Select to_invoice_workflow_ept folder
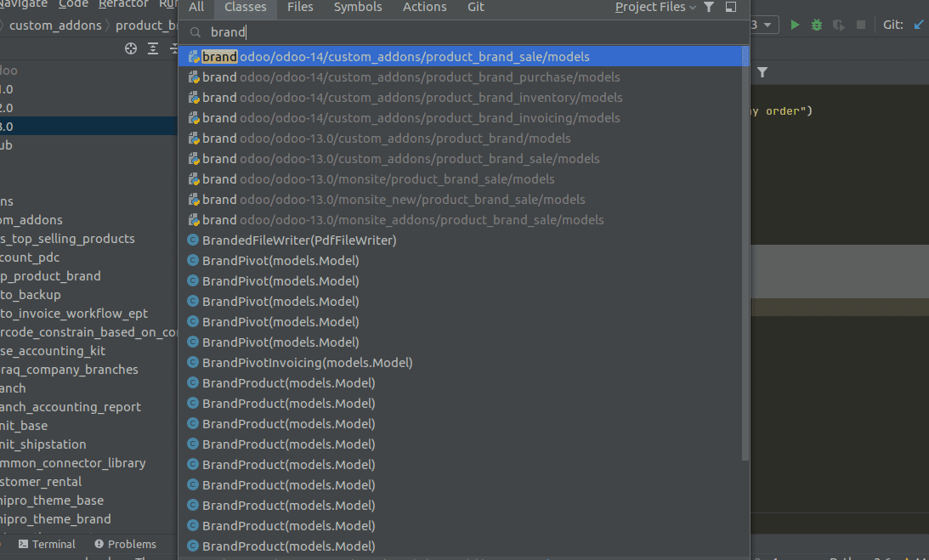Screen dimensions: 929x560 click(74, 314)
